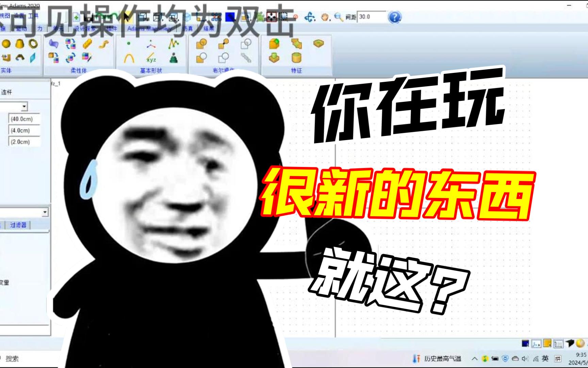The height and width of the screenshot is (368, 588).
Task: Select the xyz spline tool
Action: (151, 58)
